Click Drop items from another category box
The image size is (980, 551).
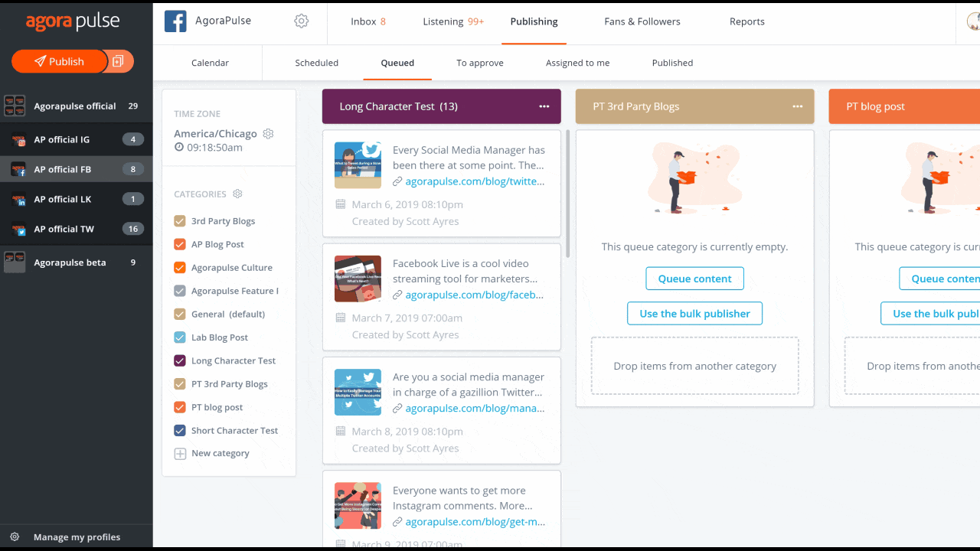(695, 366)
